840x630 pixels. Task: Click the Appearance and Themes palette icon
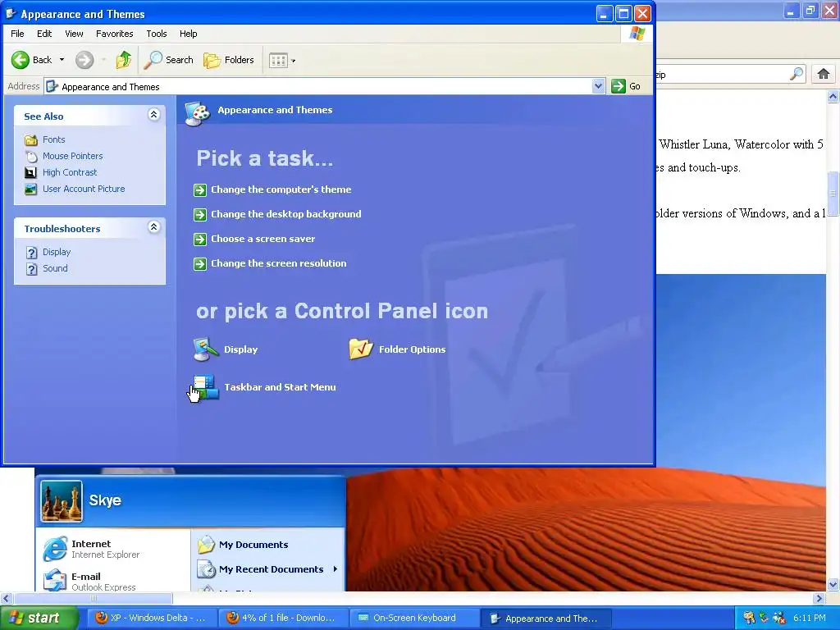(197, 113)
